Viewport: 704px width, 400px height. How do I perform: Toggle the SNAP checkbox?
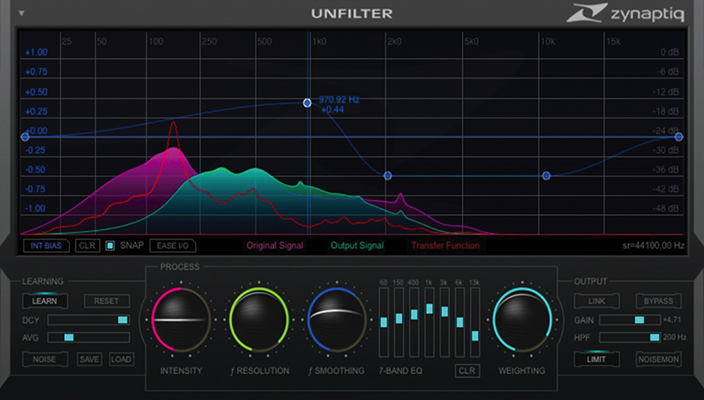pyautogui.click(x=111, y=245)
